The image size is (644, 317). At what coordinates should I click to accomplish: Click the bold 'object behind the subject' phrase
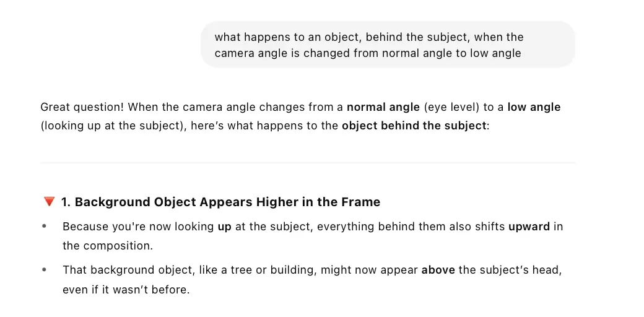(414, 126)
